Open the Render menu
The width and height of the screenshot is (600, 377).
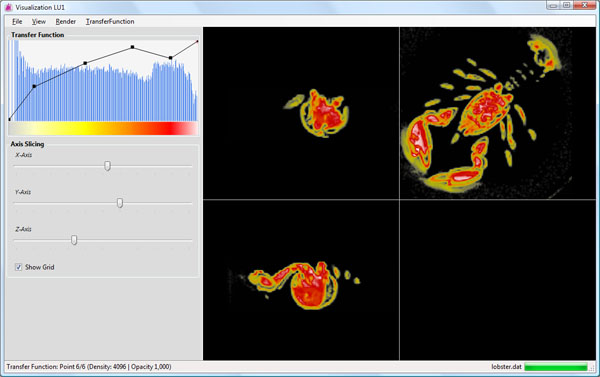[65, 21]
